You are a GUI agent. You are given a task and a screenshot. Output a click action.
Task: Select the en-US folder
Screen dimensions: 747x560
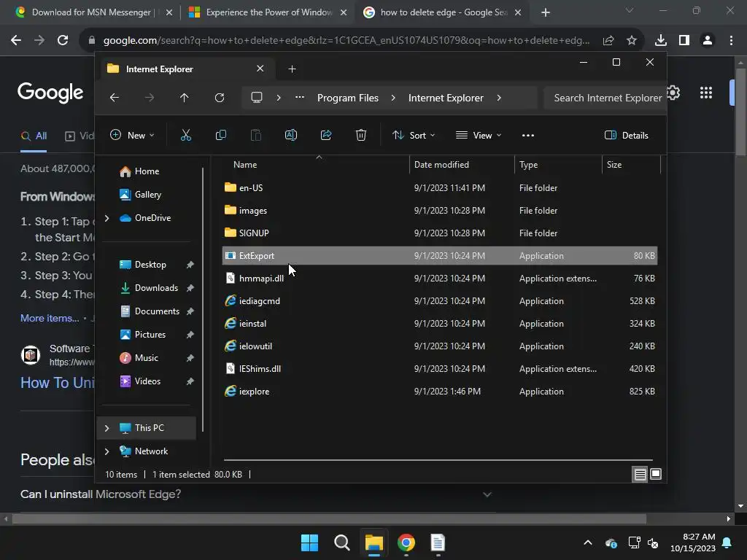pyautogui.click(x=440, y=187)
